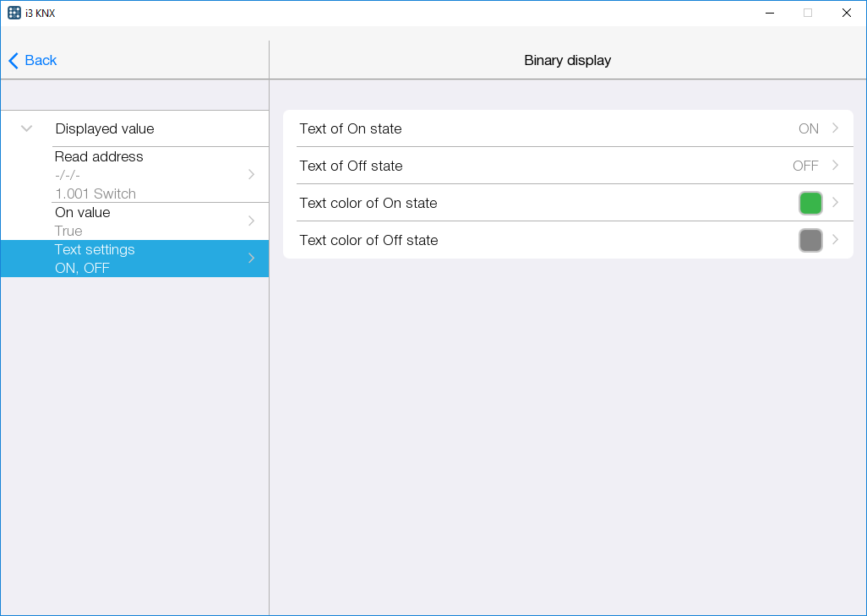Screen dimensions: 867x616
Task: Click the right arrow next to Text settings
Action: [x=251, y=259]
